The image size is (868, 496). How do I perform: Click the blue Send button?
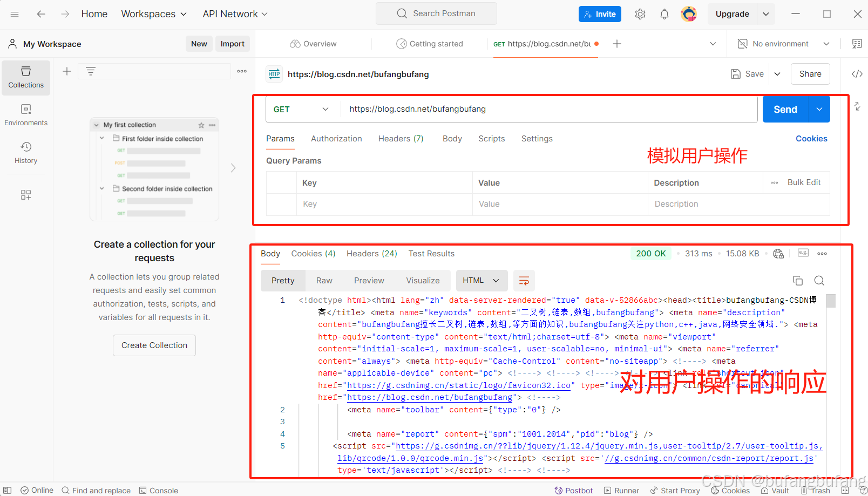point(785,109)
